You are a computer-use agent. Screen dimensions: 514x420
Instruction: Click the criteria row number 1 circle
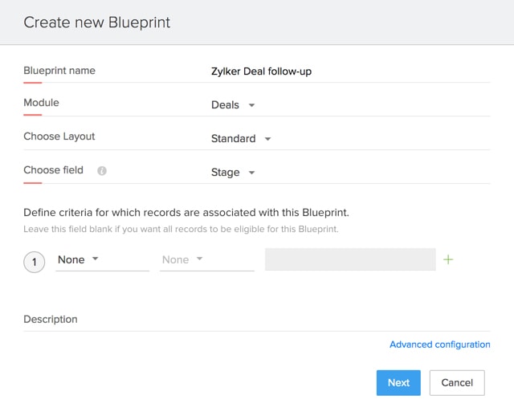(34, 262)
